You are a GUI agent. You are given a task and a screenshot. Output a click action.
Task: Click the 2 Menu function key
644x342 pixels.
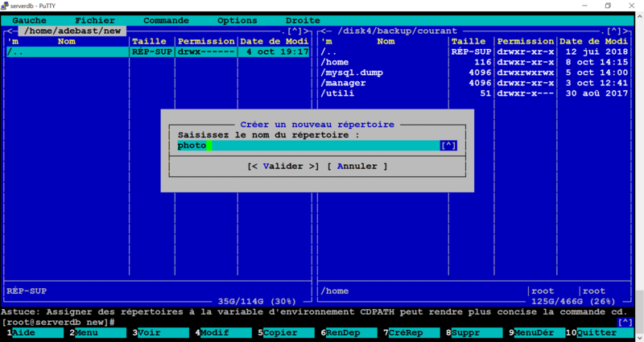tap(97, 332)
